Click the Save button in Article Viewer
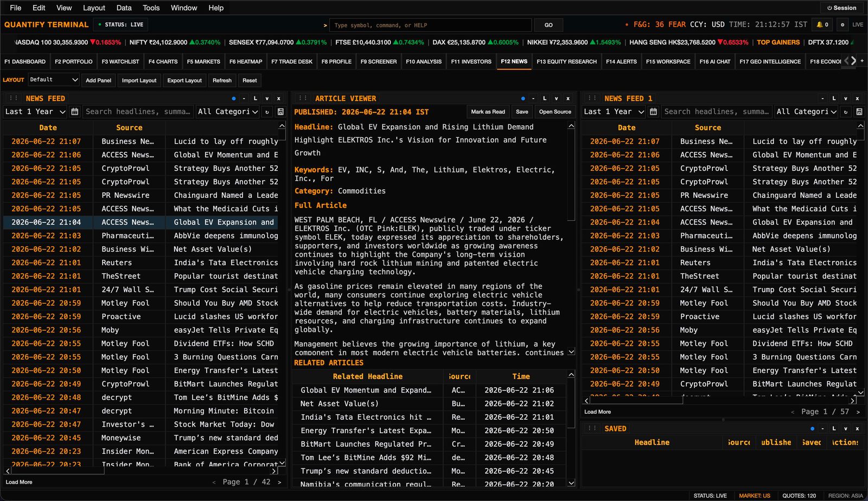The height and width of the screenshot is (501, 868). click(522, 112)
